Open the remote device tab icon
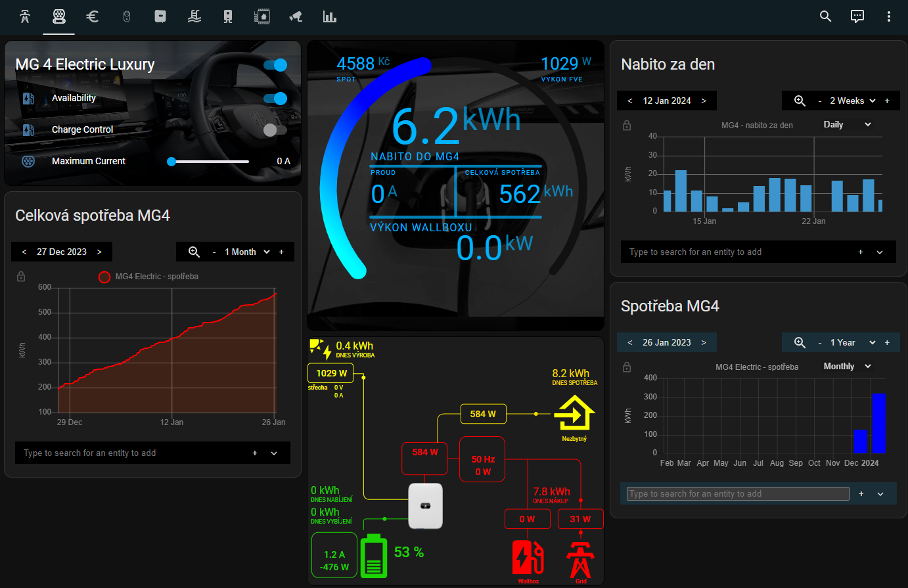The width and height of the screenshot is (908, 588). [127, 16]
